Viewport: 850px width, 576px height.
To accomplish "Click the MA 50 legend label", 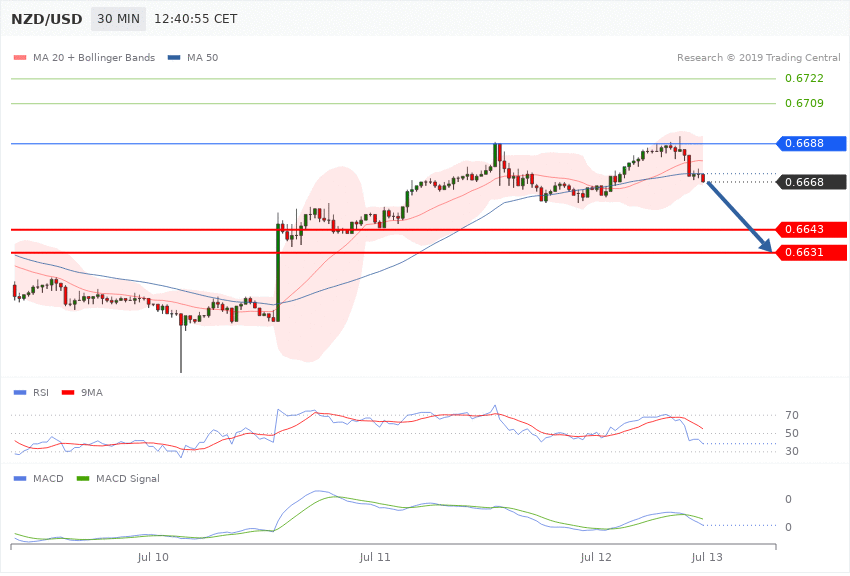I will click(202, 57).
